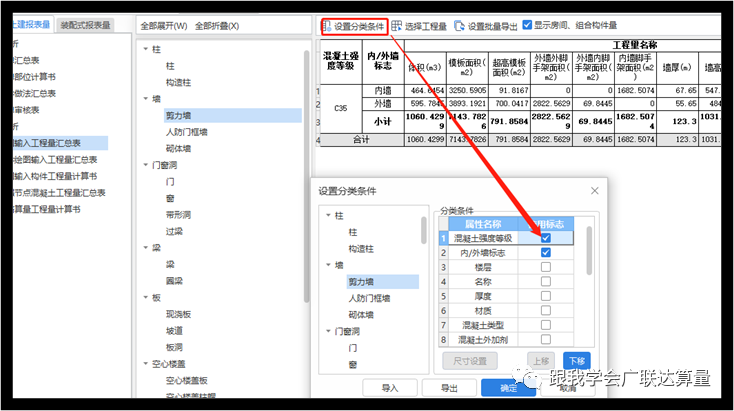734x411 pixels.
Task: Uncheck 内/外墙标志 in classification dialog
Action: [x=545, y=252]
